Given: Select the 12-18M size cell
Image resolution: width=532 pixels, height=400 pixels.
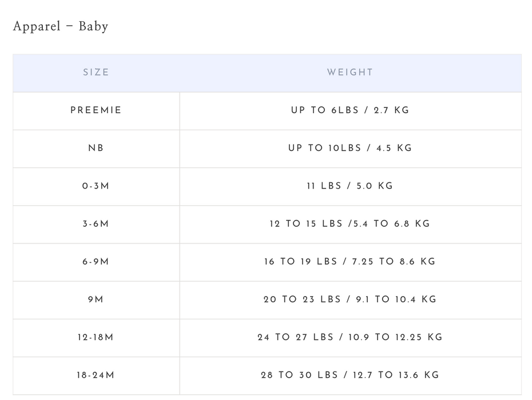Looking at the screenshot, I should click(x=96, y=337).
